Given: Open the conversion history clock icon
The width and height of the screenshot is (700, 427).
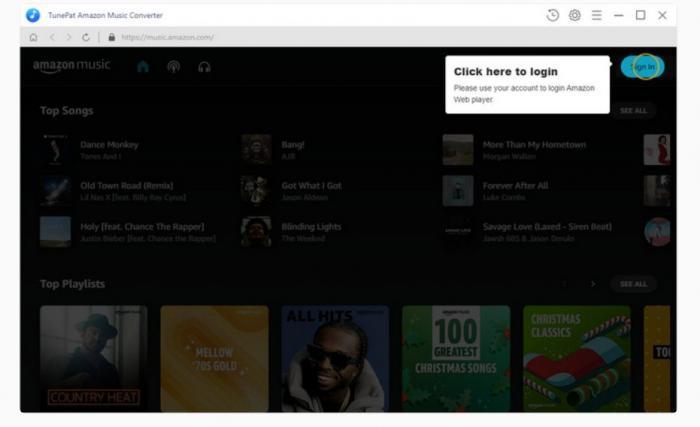Looking at the screenshot, I should 552,15.
